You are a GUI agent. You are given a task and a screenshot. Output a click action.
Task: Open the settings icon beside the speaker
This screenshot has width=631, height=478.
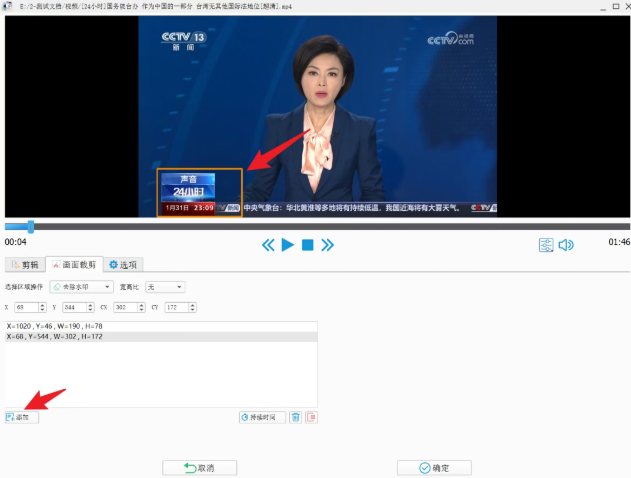pos(546,245)
